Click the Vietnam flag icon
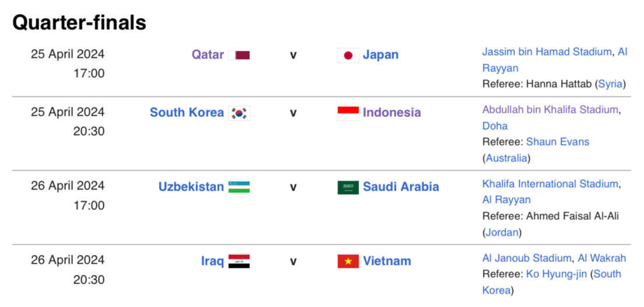The image size is (644, 307). 348,261
